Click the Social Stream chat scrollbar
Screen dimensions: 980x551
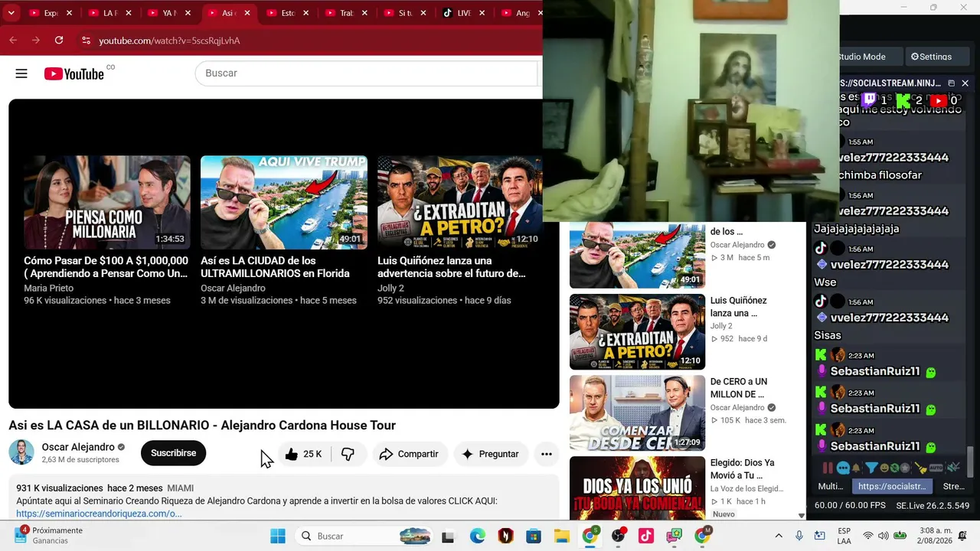(970, 461)
